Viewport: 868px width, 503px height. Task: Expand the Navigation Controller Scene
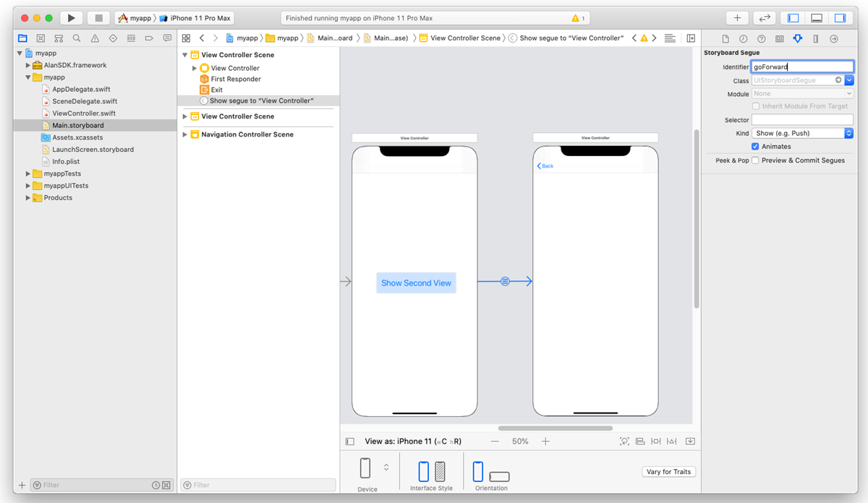pyautogui.click(x=185, y=134)
